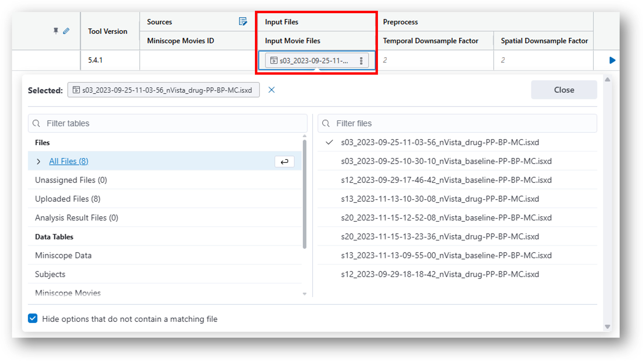Image resolution: width=644 pixels, height=362 pixels.
Task: Toggle Hide options without matching file checkbox
Action: [x=33, y=318]
